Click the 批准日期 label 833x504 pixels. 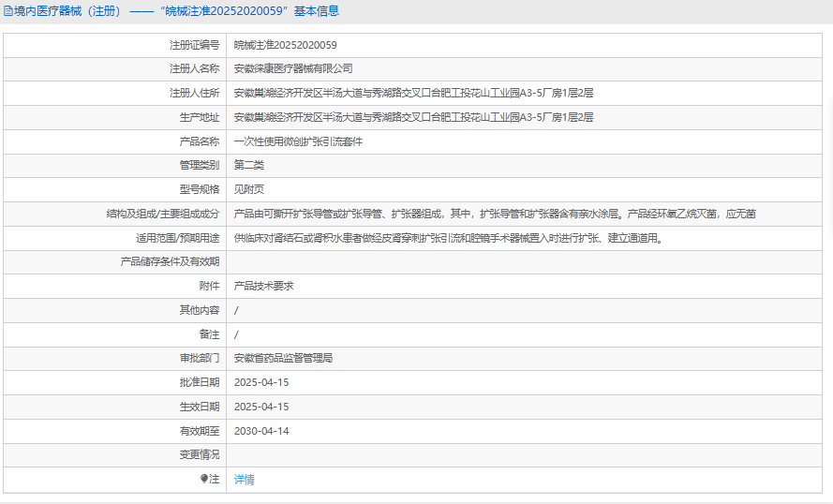[x=200, y=382]
